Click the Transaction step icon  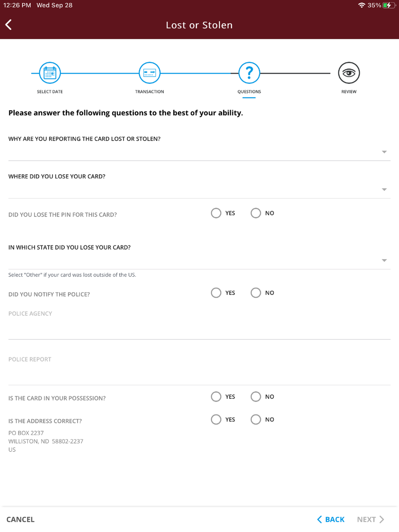point(150,73)
